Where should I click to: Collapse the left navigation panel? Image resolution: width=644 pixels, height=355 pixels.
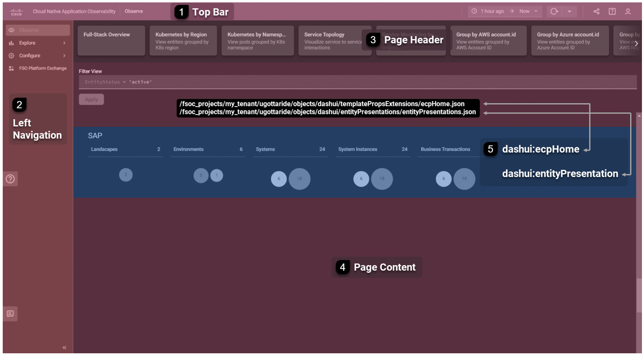pyautogui.click(x=64, y=347)
